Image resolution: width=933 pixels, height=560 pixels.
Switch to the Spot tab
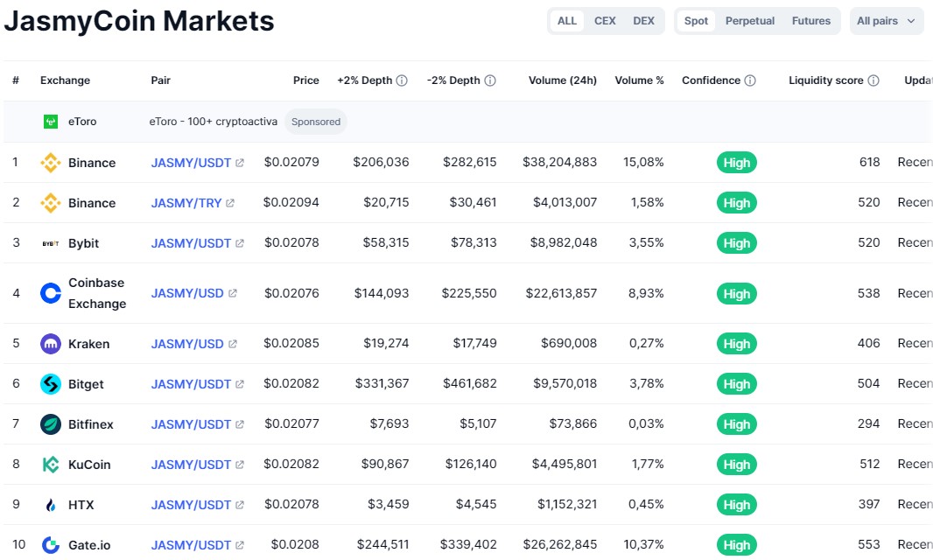point(695,20)
